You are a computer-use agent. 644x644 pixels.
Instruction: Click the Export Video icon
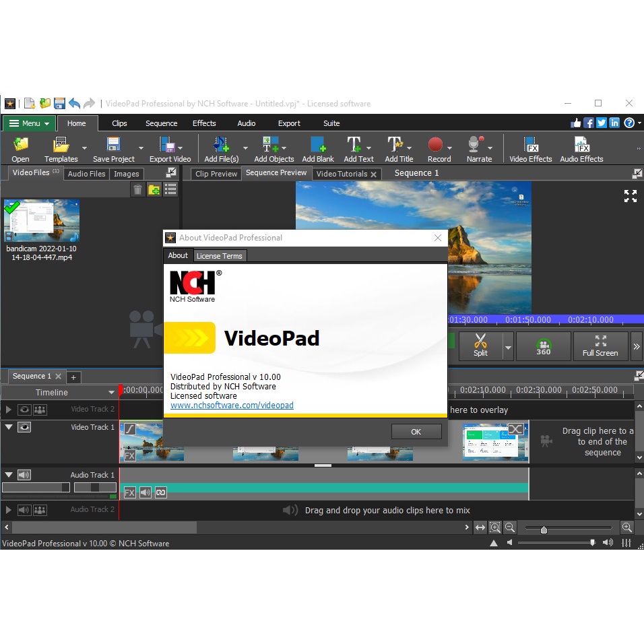[x=167, y=145]
